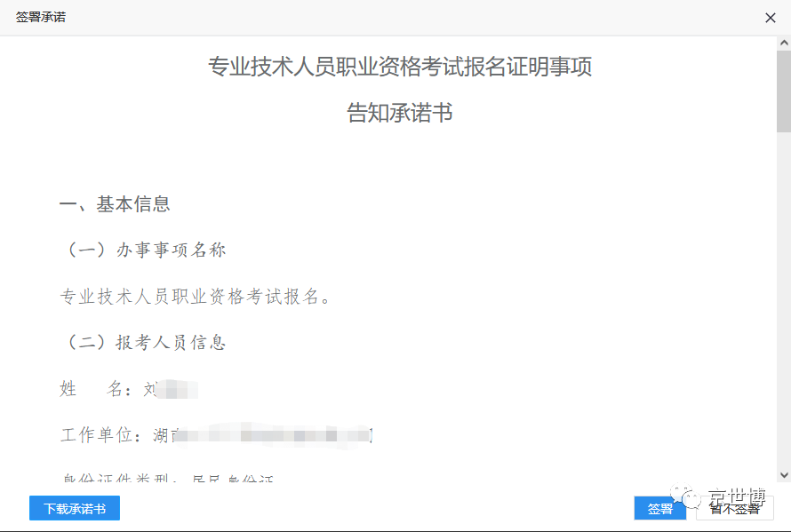
Task: Click the blue 签署 sign button
Action: pyautogui.click(x=660, y=508)
